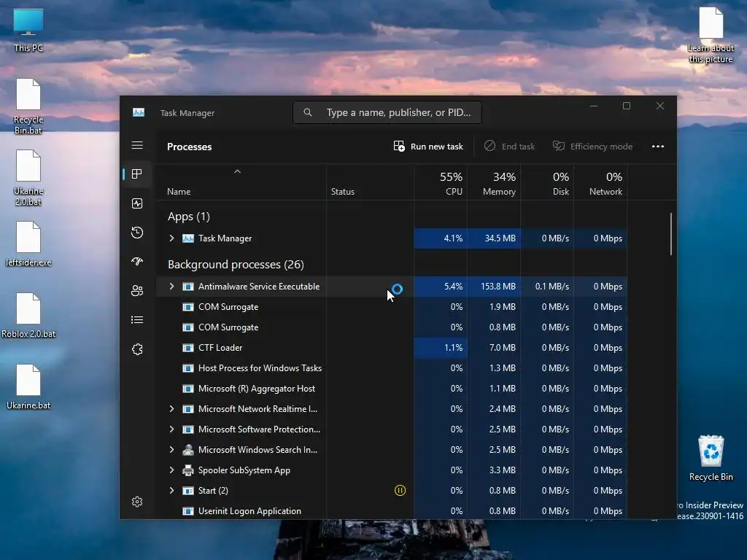Select the Recycle Bin desktop icon
The width and height of the screenshot is (747, 560).
point(711,458)
